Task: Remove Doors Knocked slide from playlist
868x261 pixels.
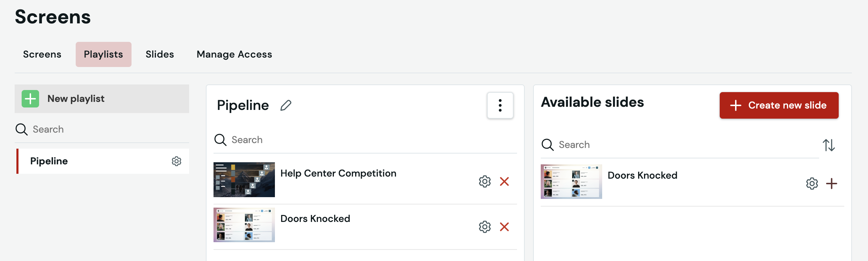Action: point(504,227)
